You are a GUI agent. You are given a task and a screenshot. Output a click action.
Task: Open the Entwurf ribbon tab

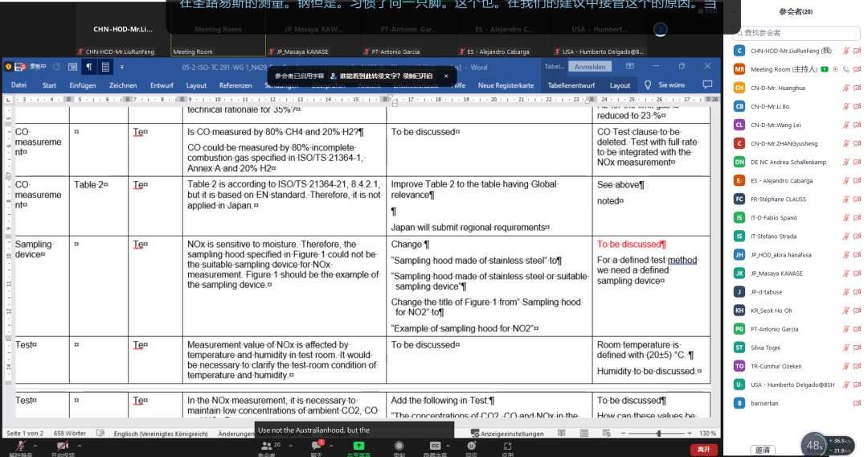[162, 85]
